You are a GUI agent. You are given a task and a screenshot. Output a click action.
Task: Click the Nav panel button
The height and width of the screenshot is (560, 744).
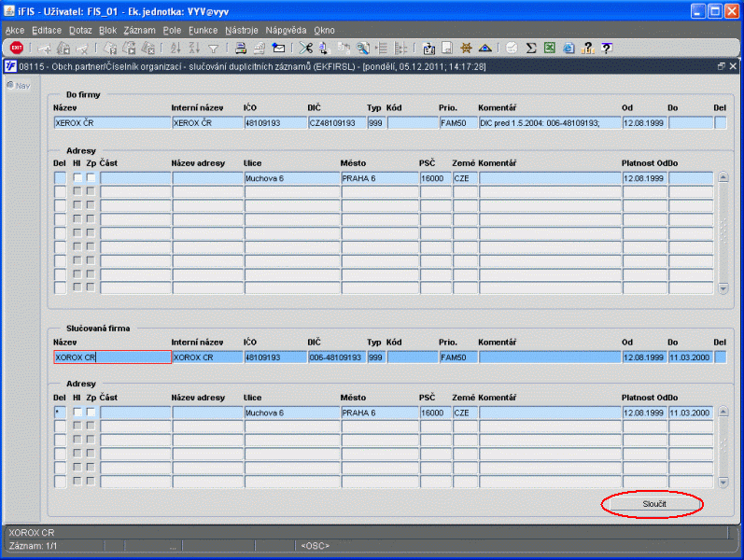[19, 86]
